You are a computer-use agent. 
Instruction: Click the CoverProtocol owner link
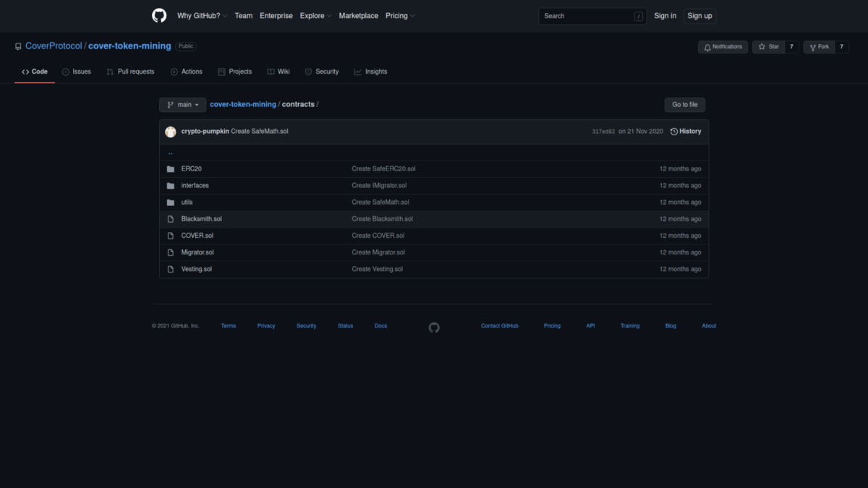tap(54, 46)
